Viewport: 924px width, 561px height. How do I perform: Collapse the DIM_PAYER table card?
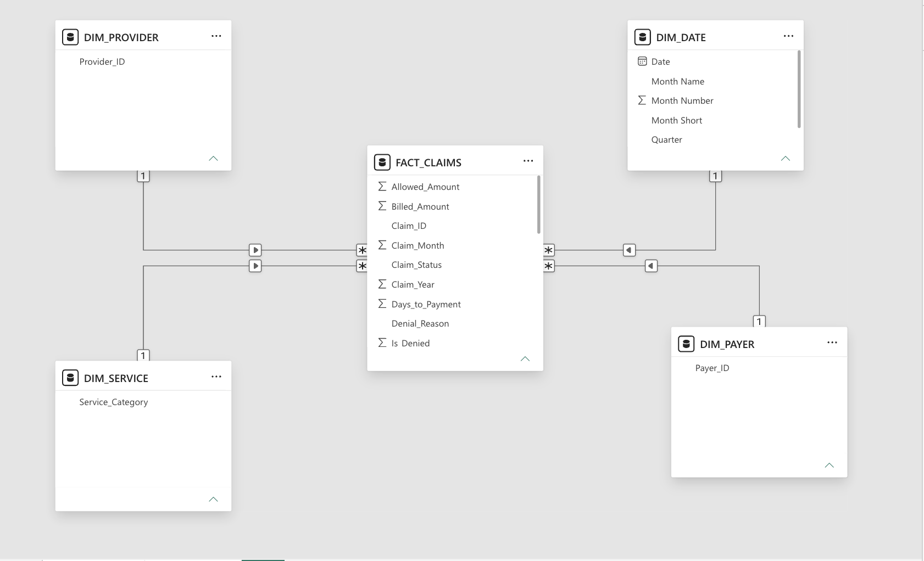click(830, 465)
